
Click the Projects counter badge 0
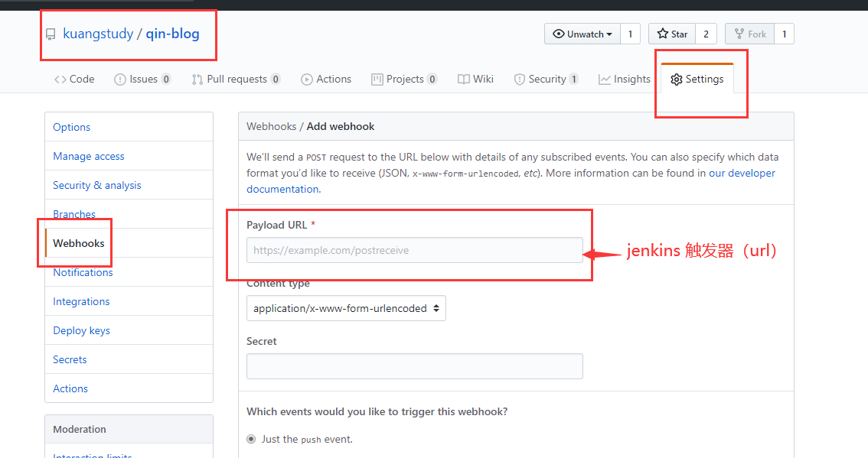(x=432, y=79)
